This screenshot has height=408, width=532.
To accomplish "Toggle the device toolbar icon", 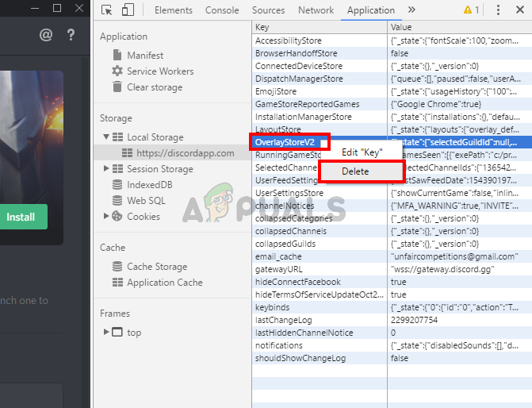I will pos(128,10).
